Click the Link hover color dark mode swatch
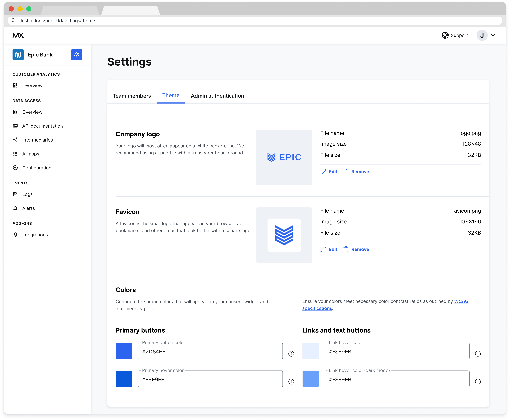Screen dimensions: 510x420 click(x=311, y=379)
